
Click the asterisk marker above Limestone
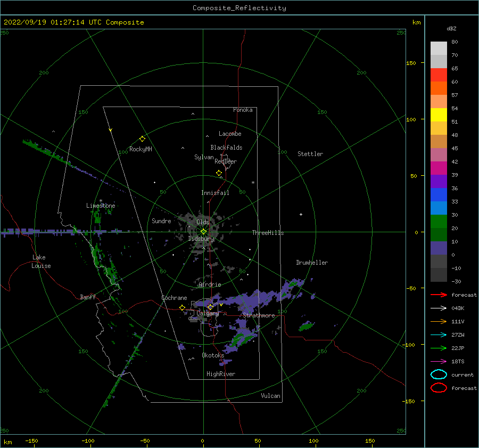point(101,201)
